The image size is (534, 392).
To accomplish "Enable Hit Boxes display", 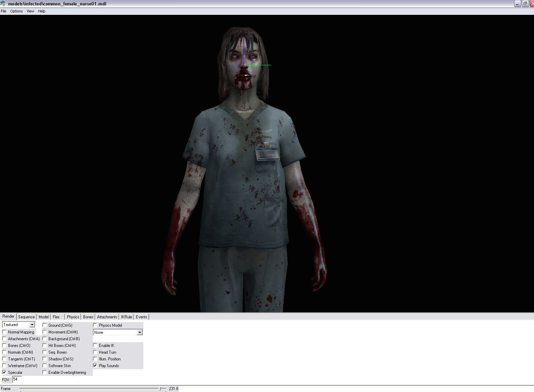I will (x=45, y=346).
